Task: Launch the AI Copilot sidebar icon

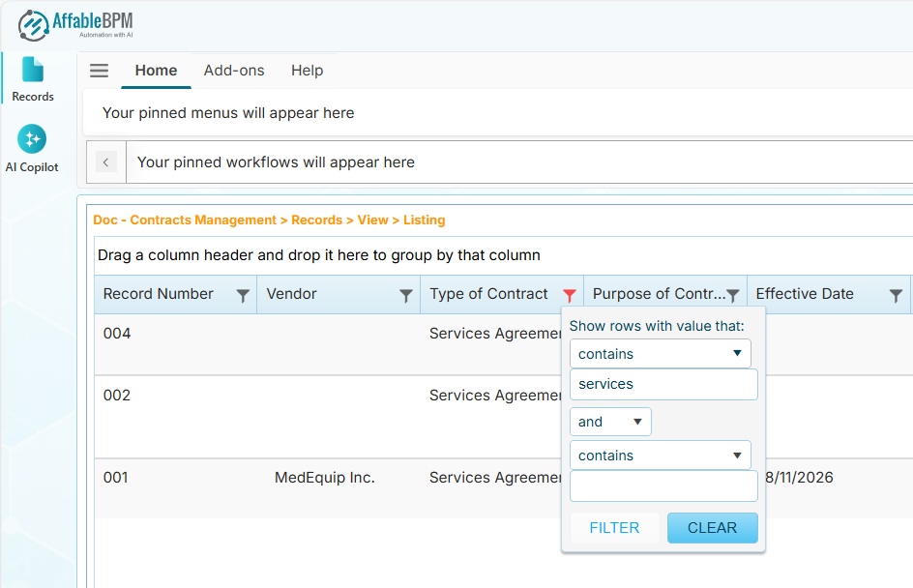Action: [32, 149]
